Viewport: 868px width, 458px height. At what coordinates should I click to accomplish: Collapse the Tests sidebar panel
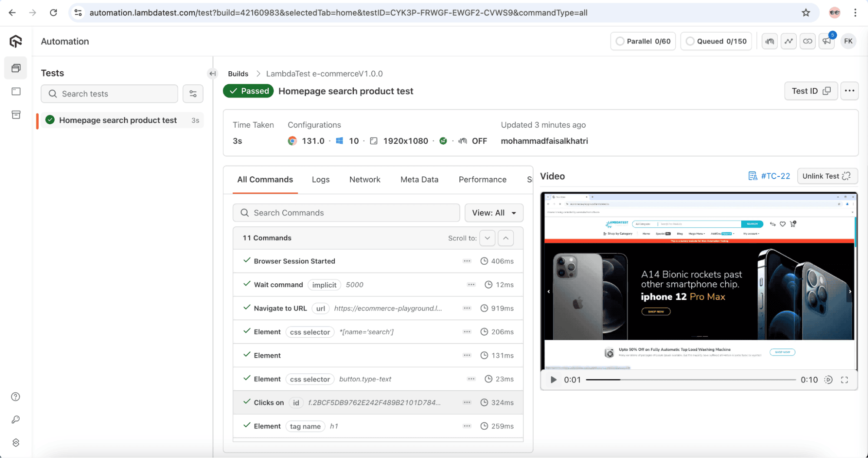[x=212, y=73]
